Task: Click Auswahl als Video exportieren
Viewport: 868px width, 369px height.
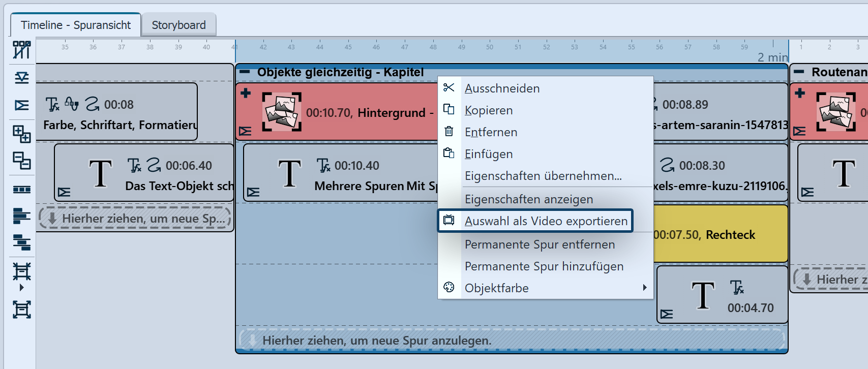Action: (x=535, y=221)
